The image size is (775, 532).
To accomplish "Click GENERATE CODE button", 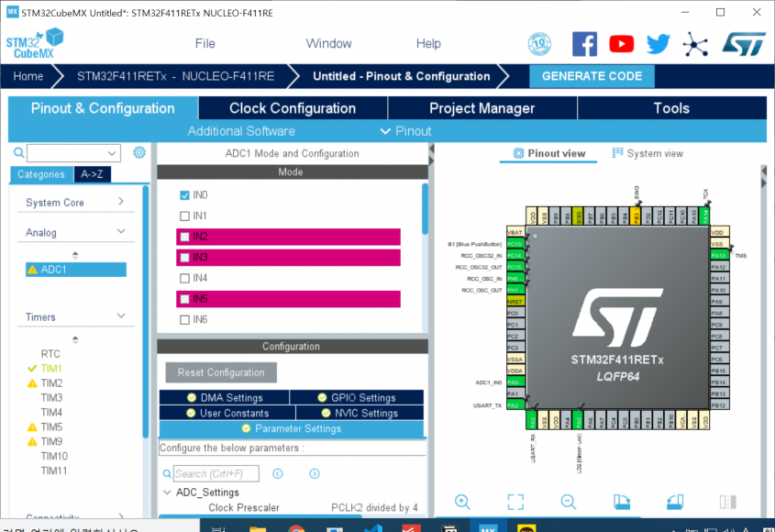I will pos(592,76).
